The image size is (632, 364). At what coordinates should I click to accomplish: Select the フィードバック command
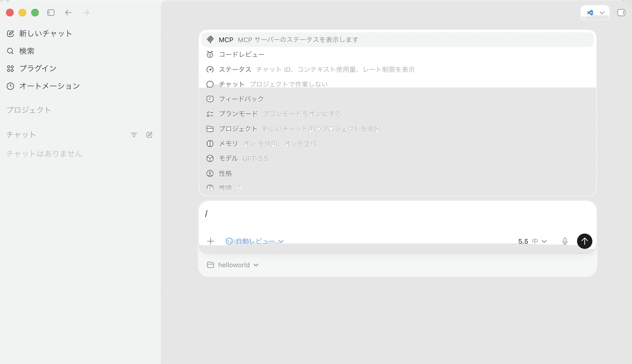[x=398, y=99]
